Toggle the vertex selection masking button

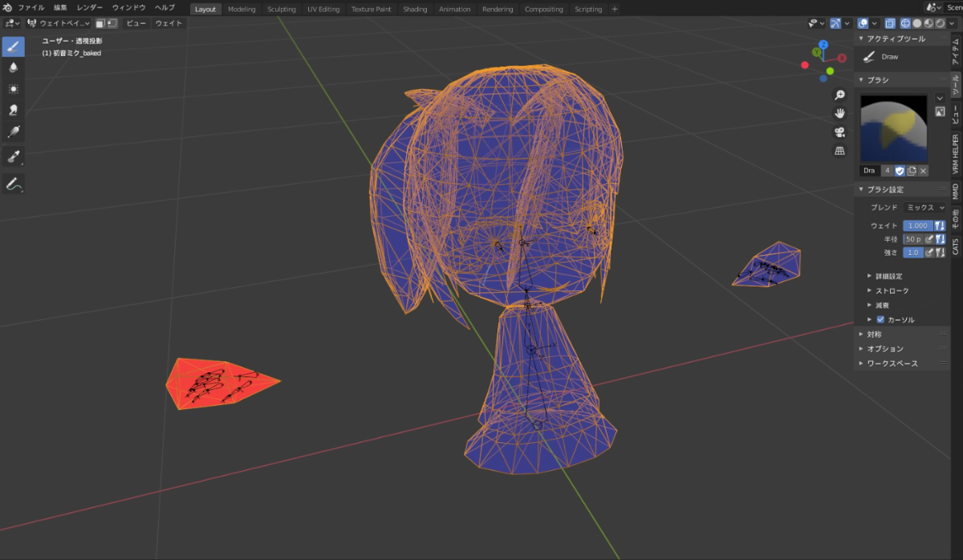pyautogui.click(x=111, y=23)
